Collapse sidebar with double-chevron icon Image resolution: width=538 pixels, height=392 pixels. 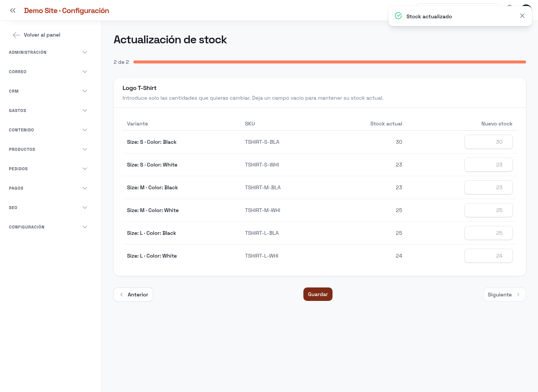pyautogui.click(x=13, y=10)
